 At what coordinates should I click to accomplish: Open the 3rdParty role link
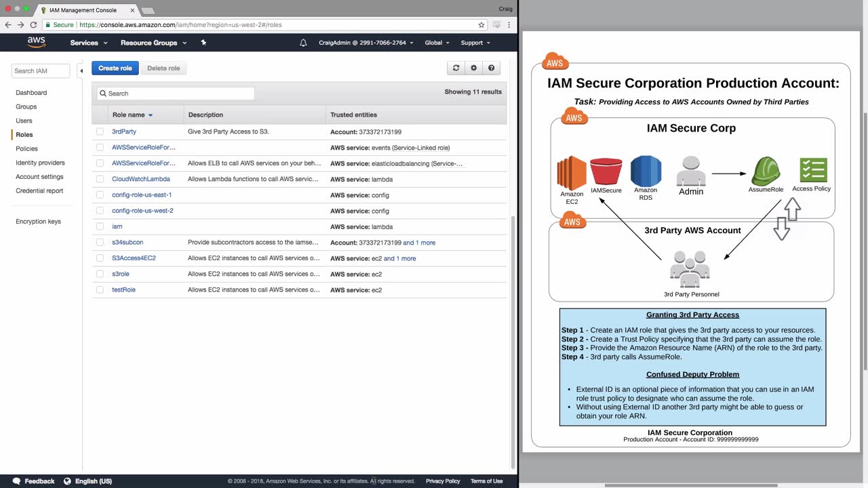coord(124,131)
